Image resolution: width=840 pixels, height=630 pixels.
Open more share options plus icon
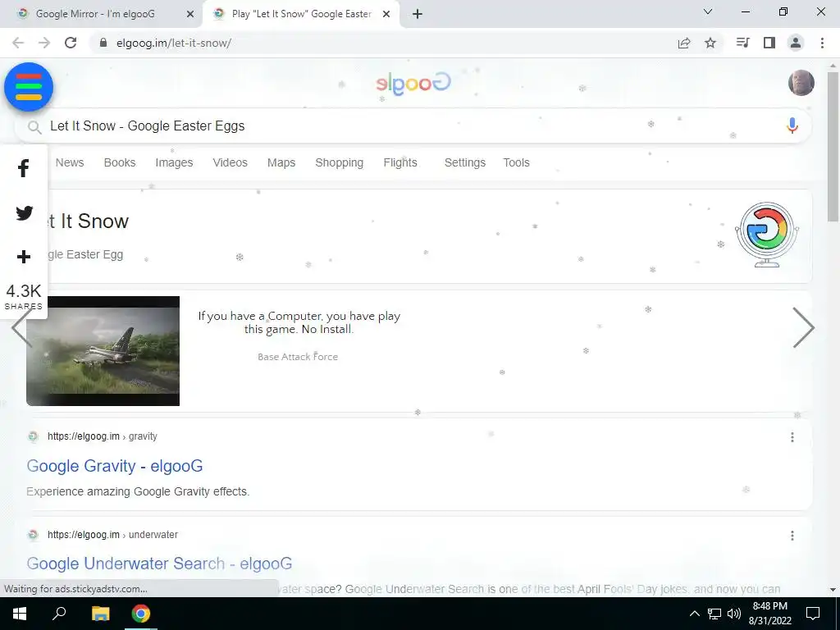24,257
